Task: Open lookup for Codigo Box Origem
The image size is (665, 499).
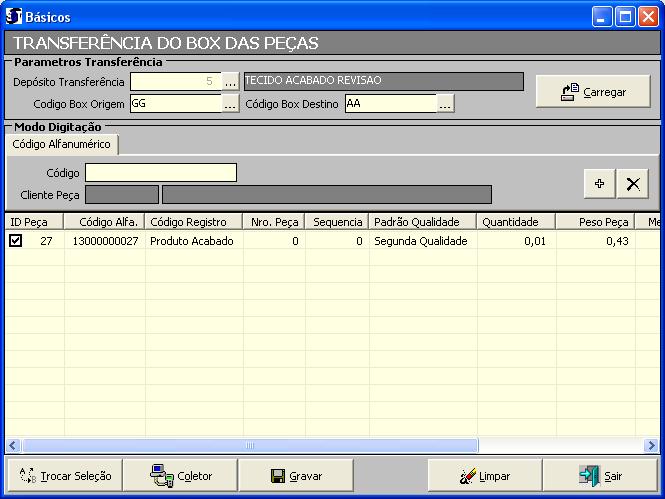Action: click(x=230, y=103)
